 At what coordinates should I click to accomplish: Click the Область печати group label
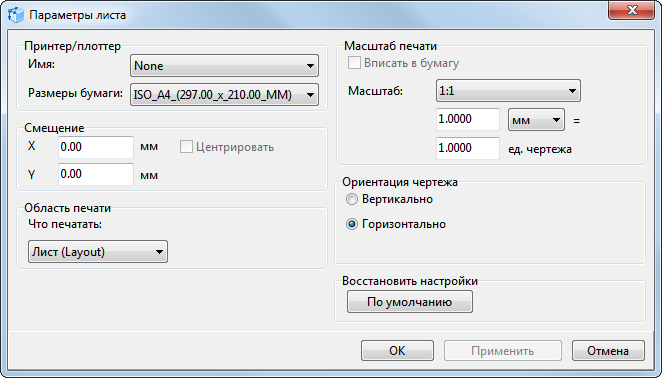tap(68, 208)
